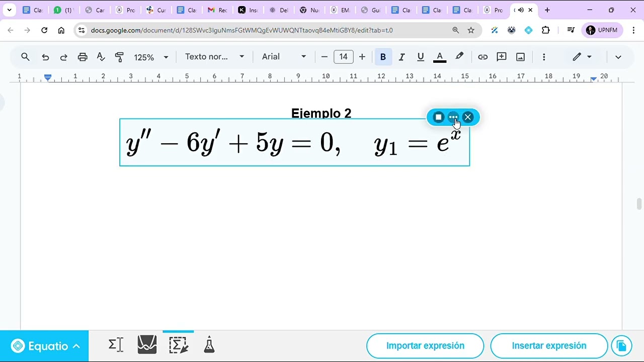The width and height of the screenshot is (644, 362).
Task: Open the editing mode dropdown
Action: pyautogui.click(x=582, y=57)
